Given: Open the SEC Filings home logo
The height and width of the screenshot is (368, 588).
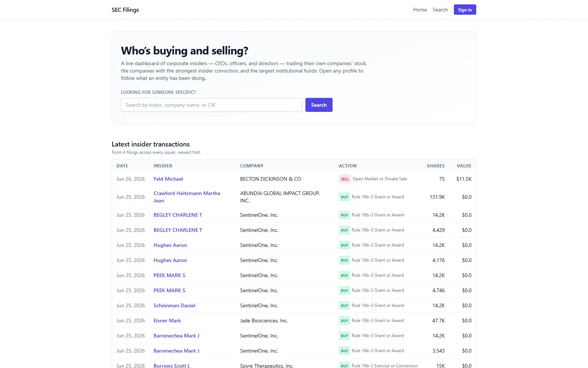Looking at the screenshot, I should [125, 10].
